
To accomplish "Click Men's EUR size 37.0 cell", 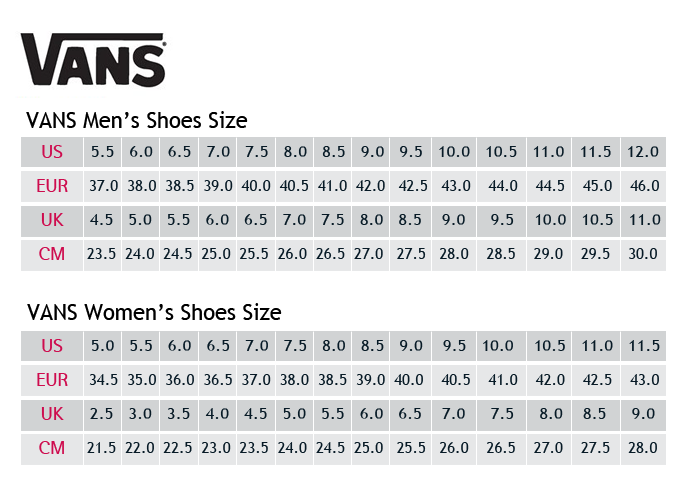I will pos(102,186).
